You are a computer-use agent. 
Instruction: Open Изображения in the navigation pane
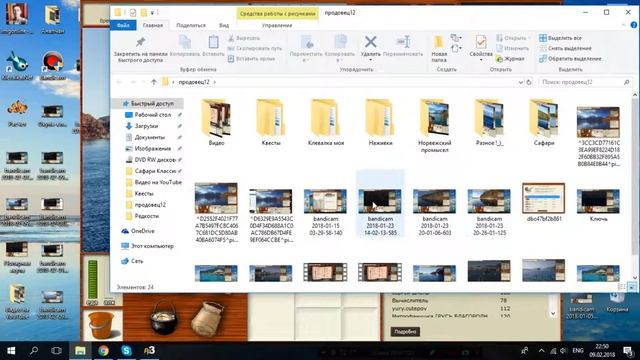(153, 149)
